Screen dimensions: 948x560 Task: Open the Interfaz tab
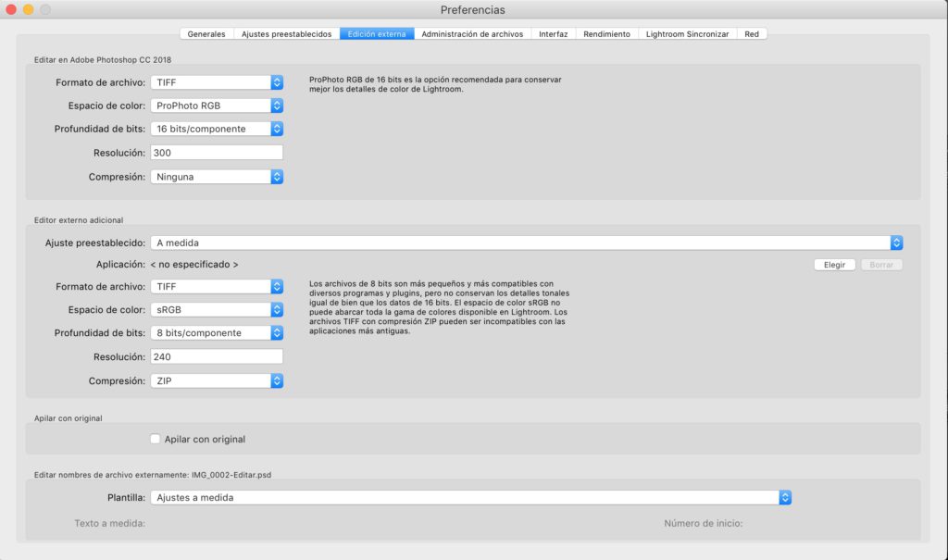(554, 34)
